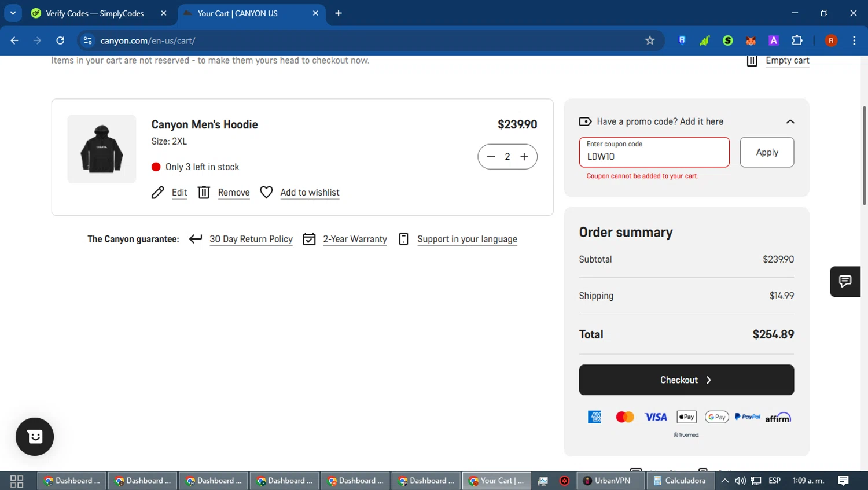Viewport: 868px width, 490px height.
Task: Click the Edit link for hoodie
Action: (x=179, y=193)
